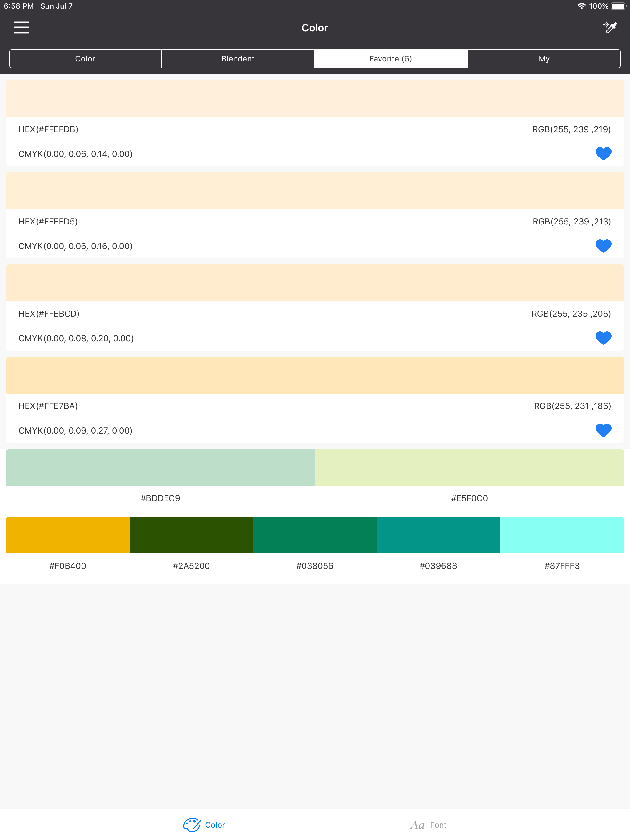Select the Color palette icon at bottom
This screenshot has width=630, height=840.
[204, 825]
